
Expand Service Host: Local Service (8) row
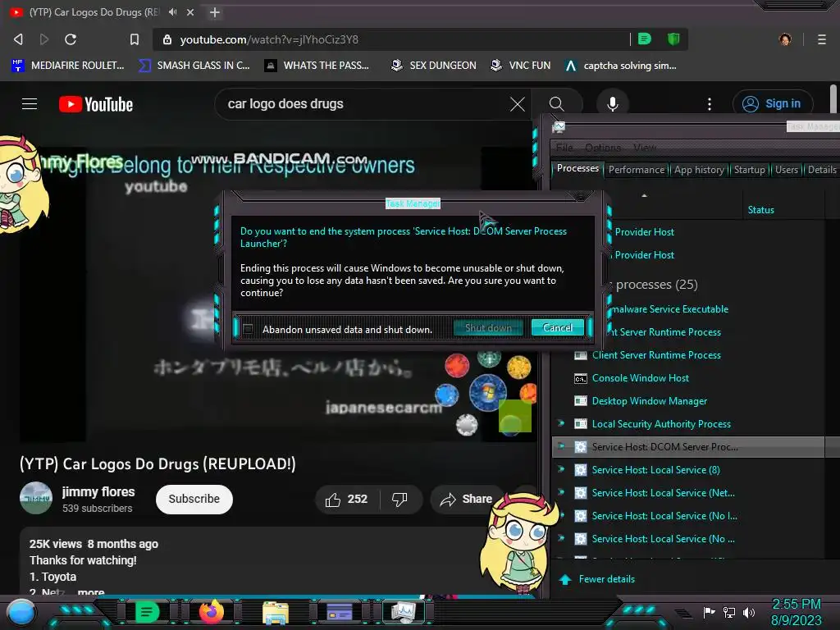point(561,470)
